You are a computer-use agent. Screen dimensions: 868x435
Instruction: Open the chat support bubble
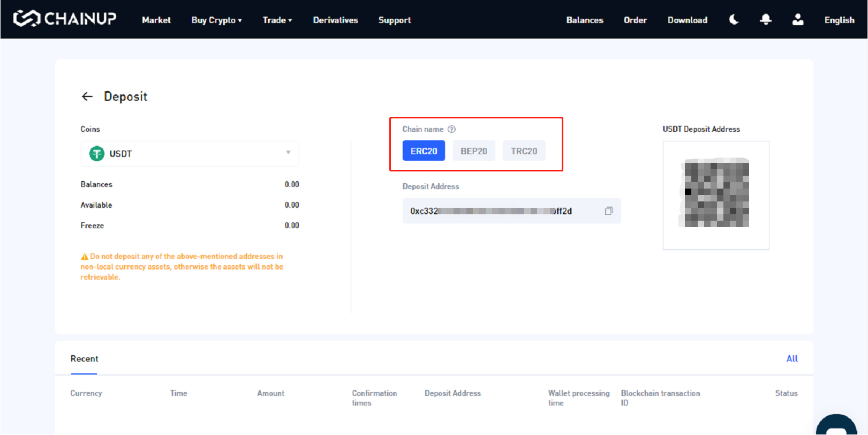coord(836,428)
